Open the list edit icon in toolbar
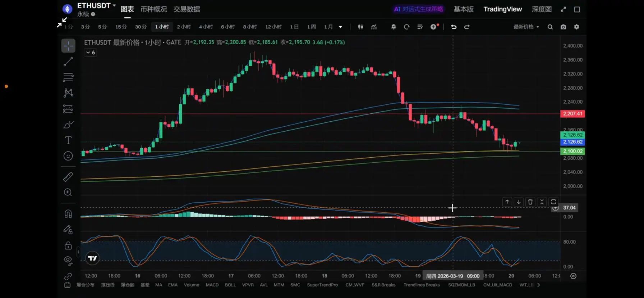The image size is (644, 298). (420, 27)
